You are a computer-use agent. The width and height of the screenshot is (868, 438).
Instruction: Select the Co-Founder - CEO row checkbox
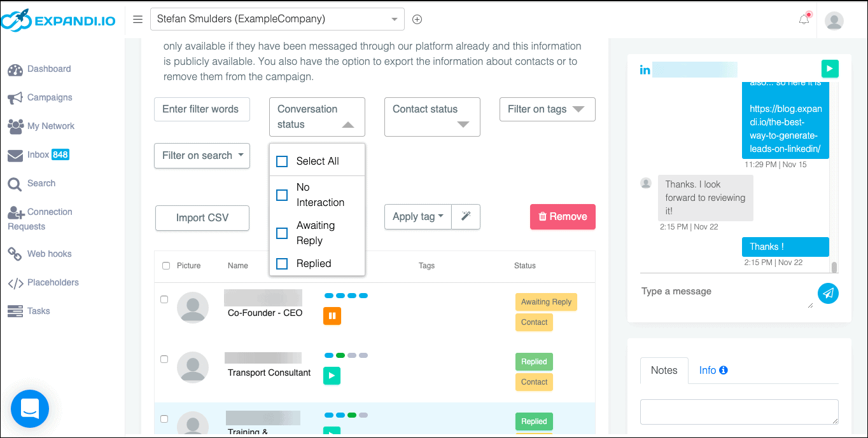[164, 299]
